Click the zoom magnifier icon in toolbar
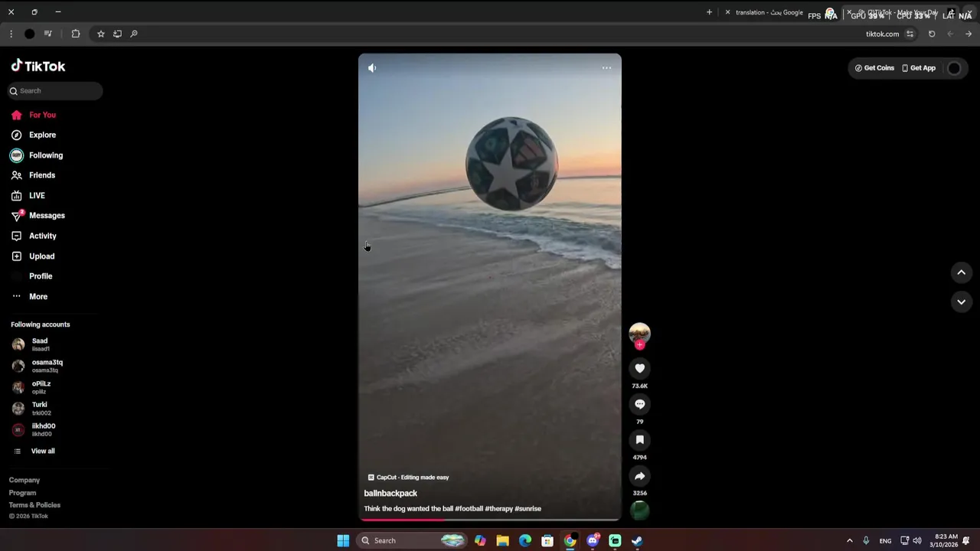Screen dimensions: 980x551 [x=134, y=34]
